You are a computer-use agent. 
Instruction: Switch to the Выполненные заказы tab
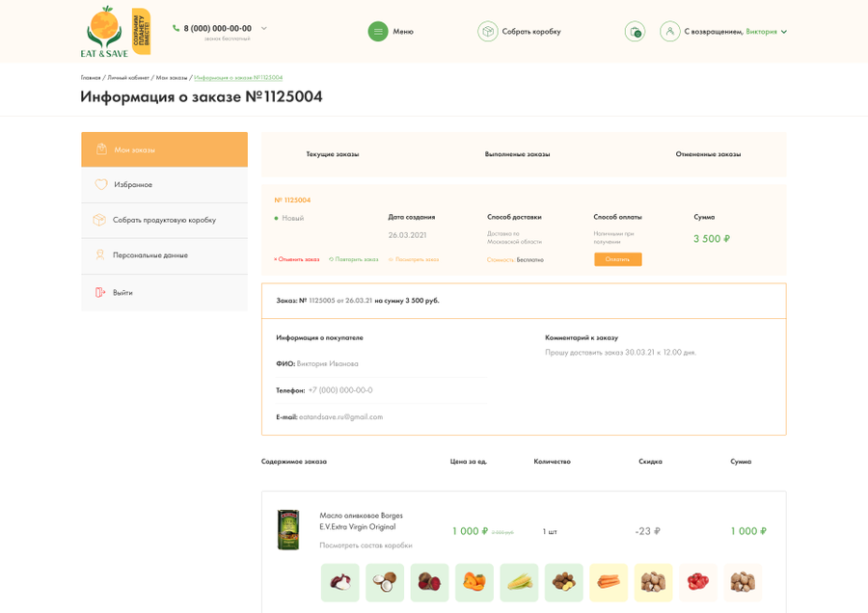point(518,154)
